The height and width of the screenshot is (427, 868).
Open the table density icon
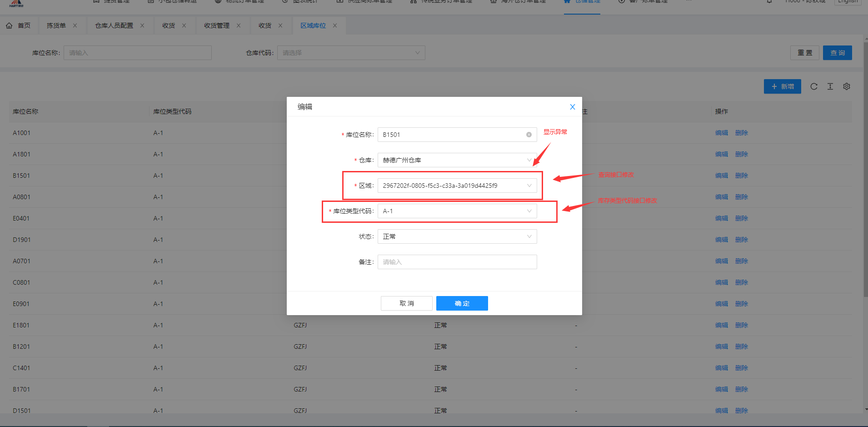point(830,86)
